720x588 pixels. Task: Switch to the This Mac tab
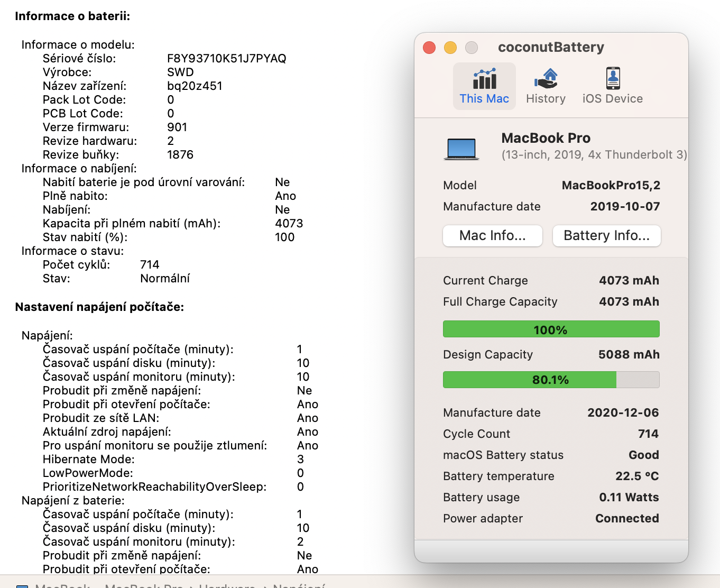pos(484,98)
